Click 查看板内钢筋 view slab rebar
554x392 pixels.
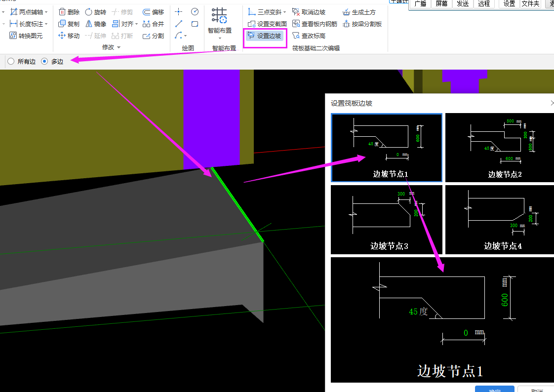pyautogui.click(x=315, y=24)
